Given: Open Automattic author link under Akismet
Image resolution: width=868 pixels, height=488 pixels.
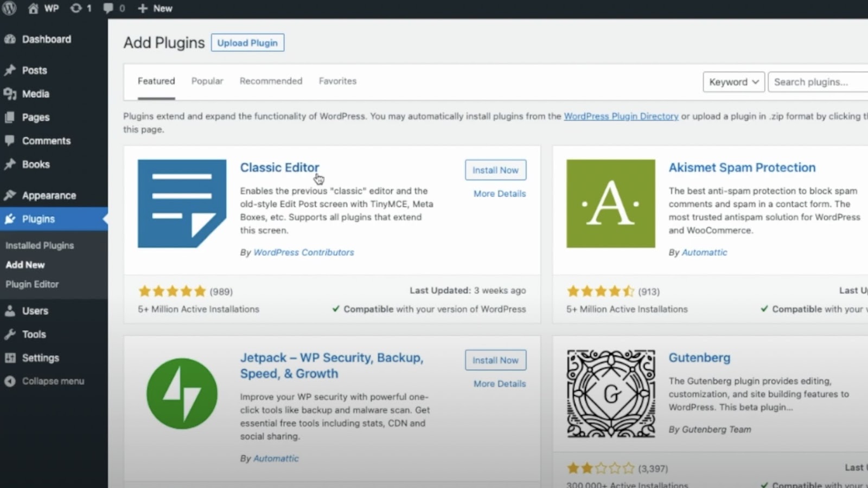Looking at the screenshot, I should pos(704,252).
